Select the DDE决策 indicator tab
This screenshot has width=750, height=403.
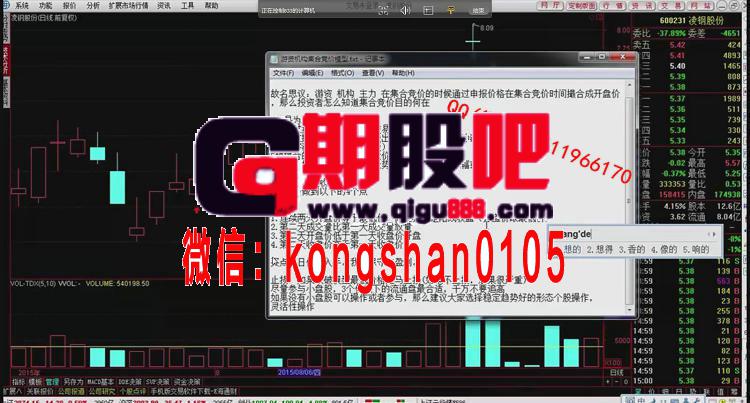click(130, 382)
